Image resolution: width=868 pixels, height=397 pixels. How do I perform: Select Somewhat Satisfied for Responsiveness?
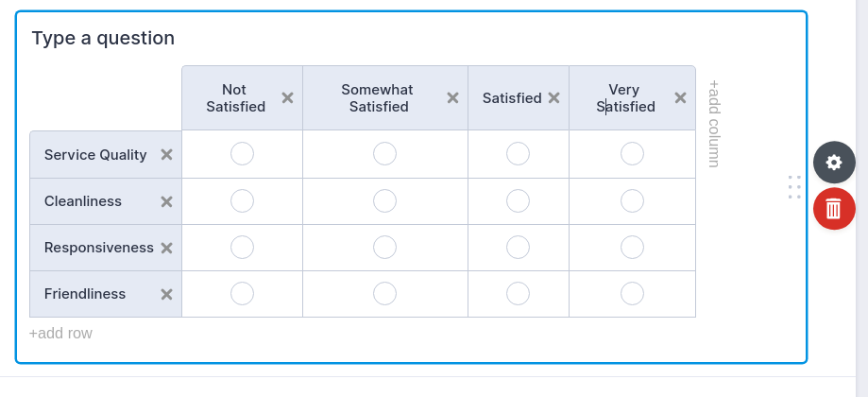pos(384,247)
